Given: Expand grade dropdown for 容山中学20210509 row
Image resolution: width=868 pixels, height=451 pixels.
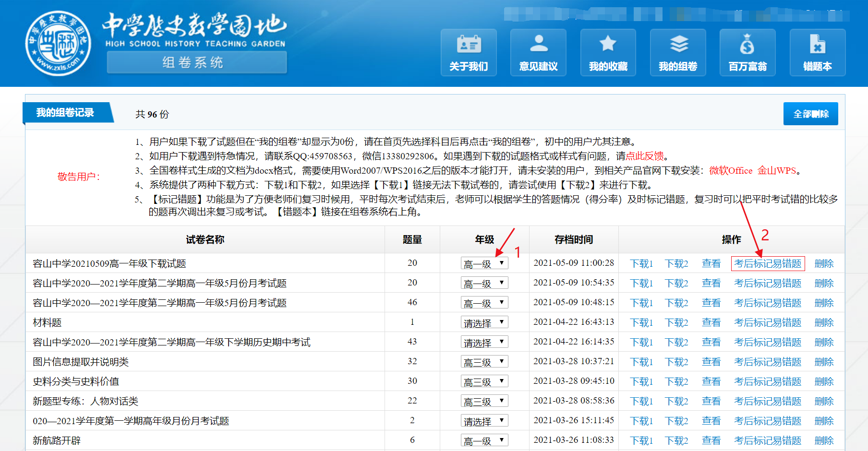Looking at the screenshot, I should [484, 263].
